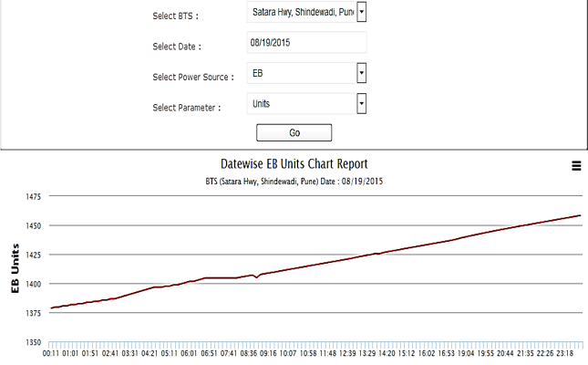Click the dip in the line near 08:36

point(257,276)
